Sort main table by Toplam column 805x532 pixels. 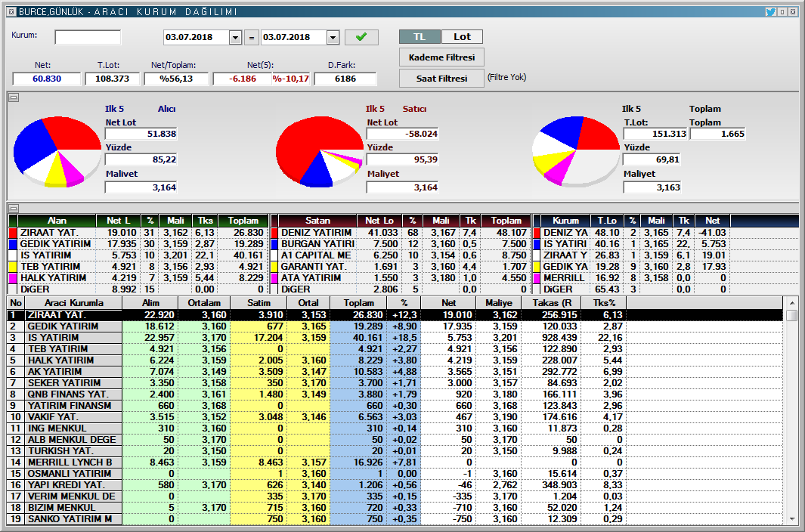point(359,303)
